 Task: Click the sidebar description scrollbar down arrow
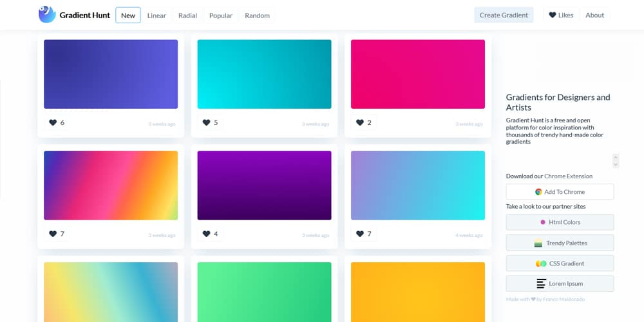[x=616, y=165]
